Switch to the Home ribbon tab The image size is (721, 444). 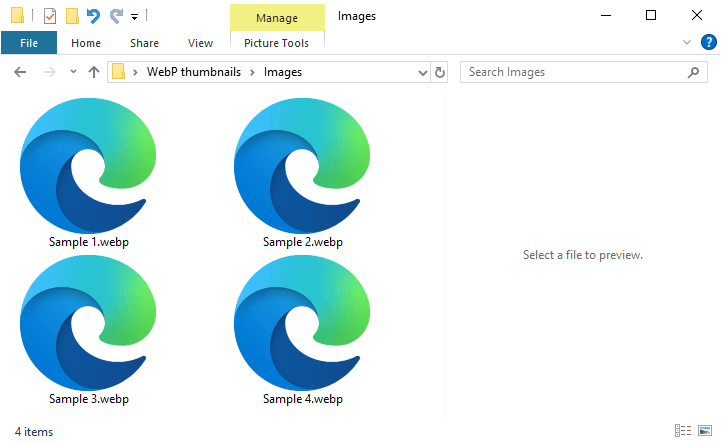pyautogui.click(x=86, y=43)
